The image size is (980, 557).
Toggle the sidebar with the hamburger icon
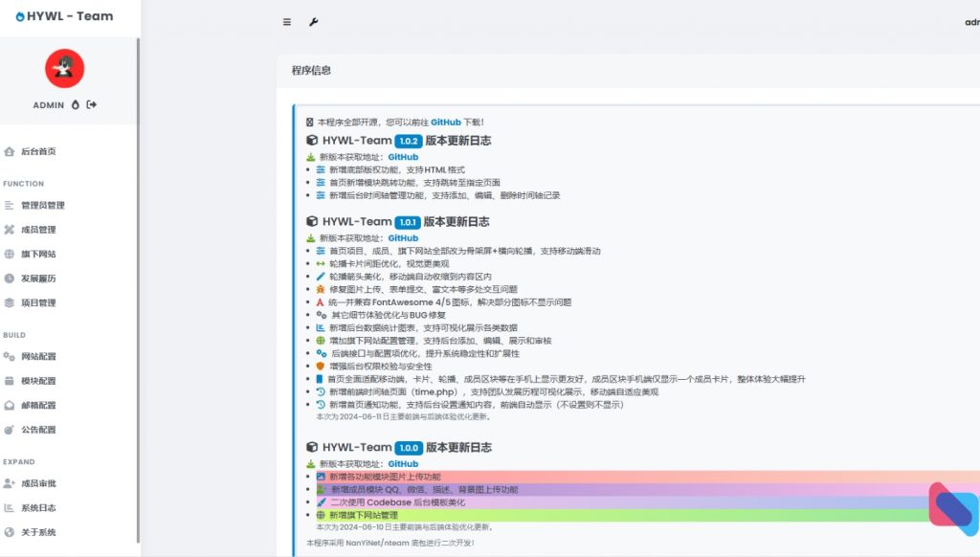point(285,21)
